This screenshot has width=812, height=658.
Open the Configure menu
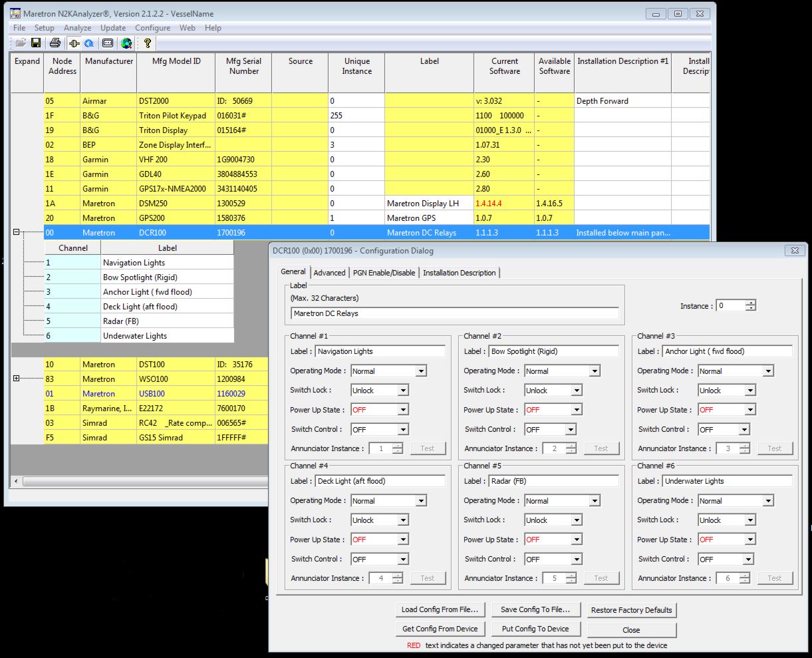coord(153,28)
